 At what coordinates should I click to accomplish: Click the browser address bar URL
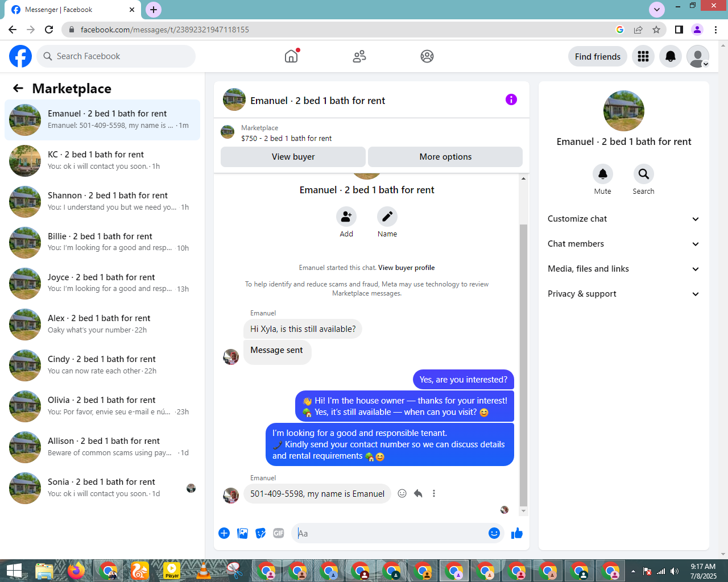pyautogui.click(x=165, y=30)
